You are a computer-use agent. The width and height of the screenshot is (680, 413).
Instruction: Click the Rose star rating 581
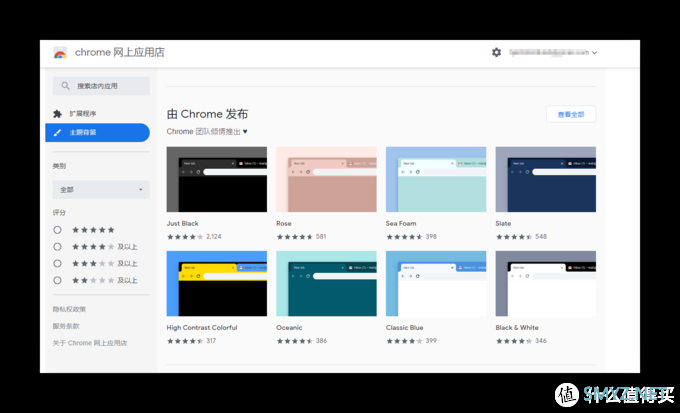[x=301, y=237]
